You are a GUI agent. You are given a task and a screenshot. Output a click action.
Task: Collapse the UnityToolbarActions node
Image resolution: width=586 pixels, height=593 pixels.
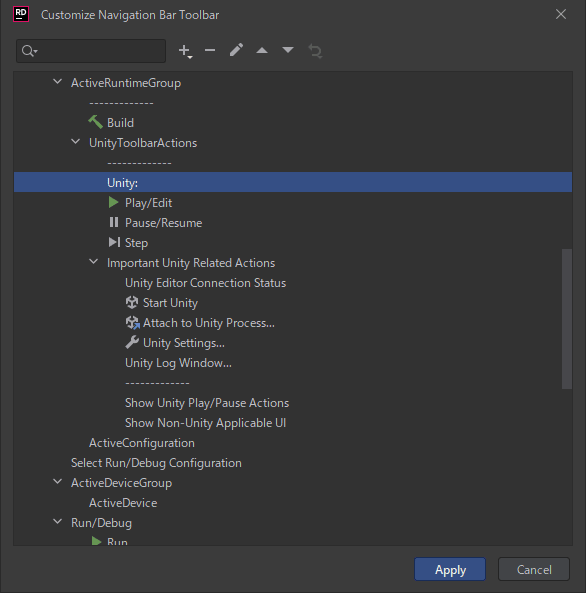coord(76,142)
